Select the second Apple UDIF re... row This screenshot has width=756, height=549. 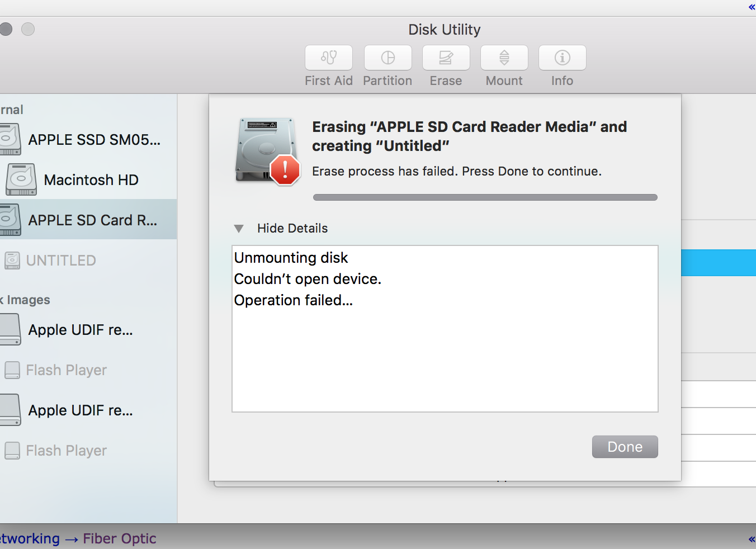(x=88, y=410)
